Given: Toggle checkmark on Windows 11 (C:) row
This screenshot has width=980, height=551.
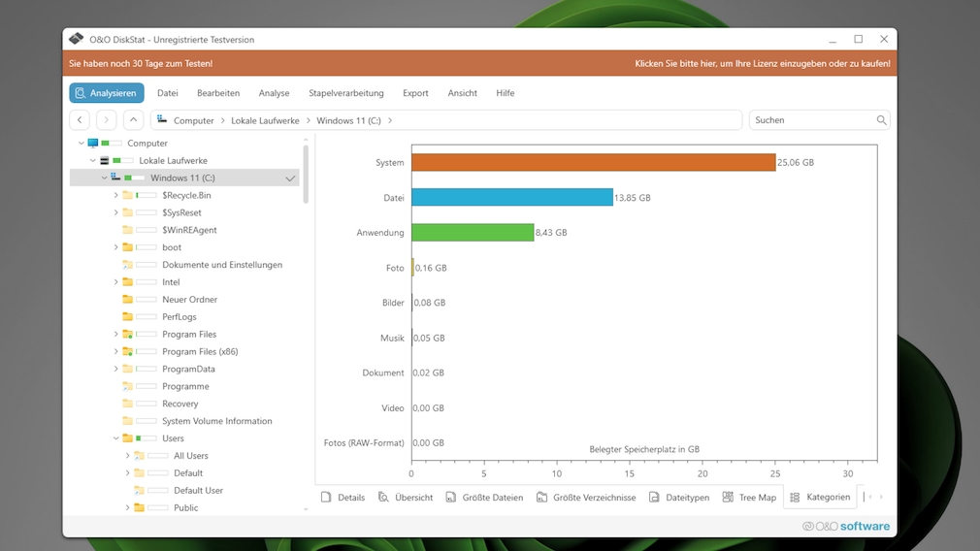Looking at the screenshot, I should click(290, 178).
